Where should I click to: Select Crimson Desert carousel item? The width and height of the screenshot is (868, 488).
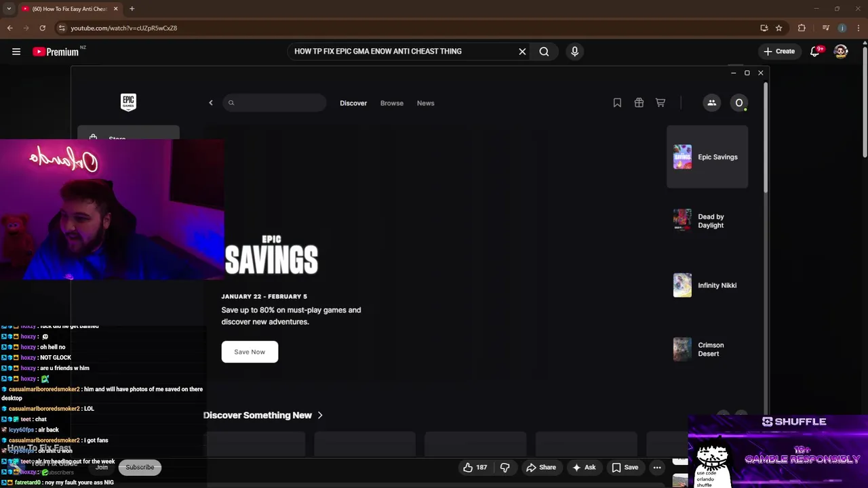(x=707, y=349)
